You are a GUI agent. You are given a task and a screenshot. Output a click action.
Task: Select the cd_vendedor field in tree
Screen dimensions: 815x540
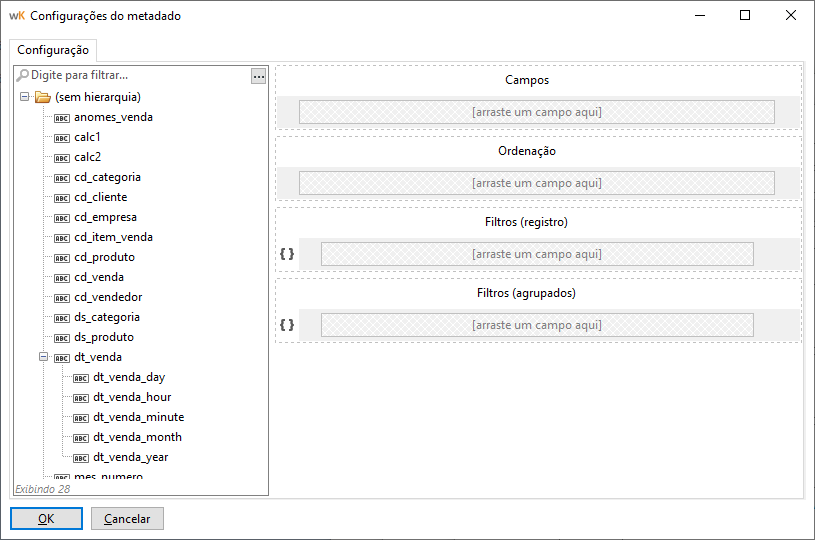108,297
